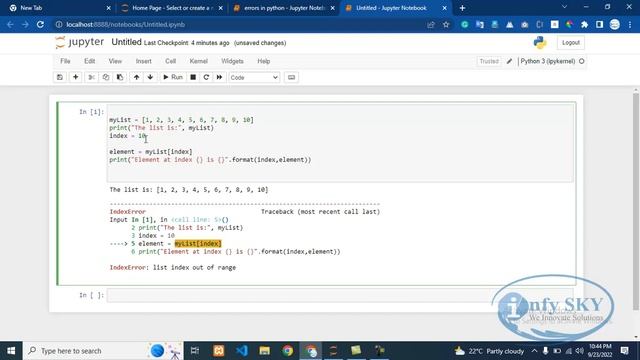Click the vertical page scrollbar
The image size is (640, 360).
pyautogui.click(x=636, y=201)
